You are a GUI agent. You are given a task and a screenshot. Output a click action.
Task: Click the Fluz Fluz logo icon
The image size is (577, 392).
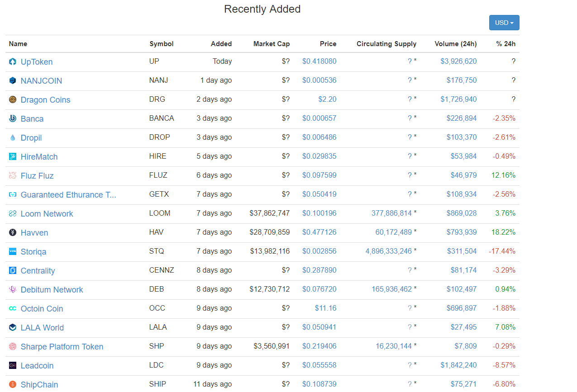tap(13, 176)
